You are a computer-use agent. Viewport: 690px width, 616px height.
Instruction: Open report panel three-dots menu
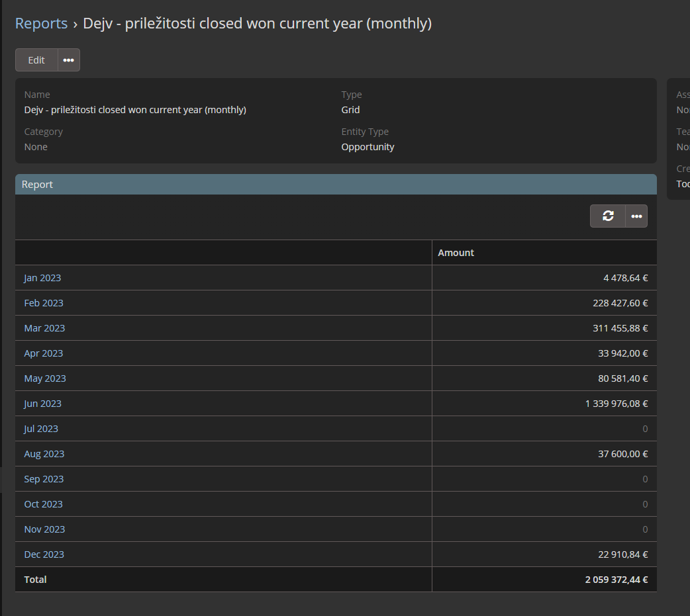[636, 216]
